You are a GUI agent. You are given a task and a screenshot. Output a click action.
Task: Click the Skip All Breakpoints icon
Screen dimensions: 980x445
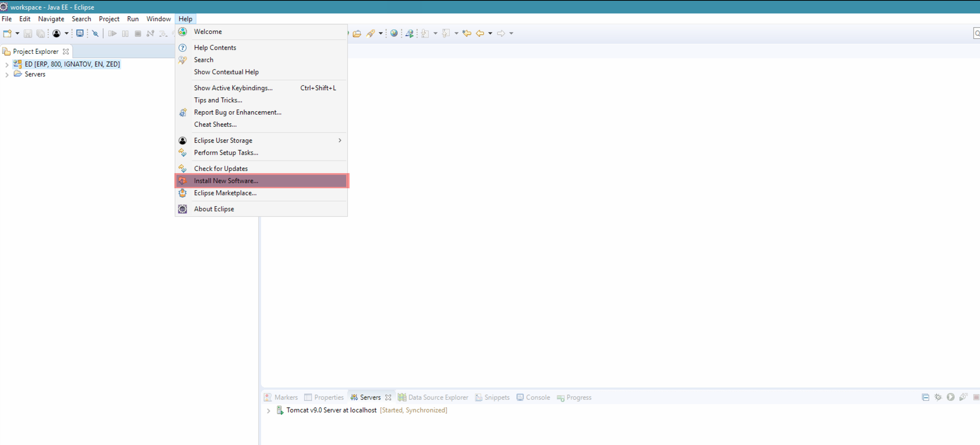point(96,33)
